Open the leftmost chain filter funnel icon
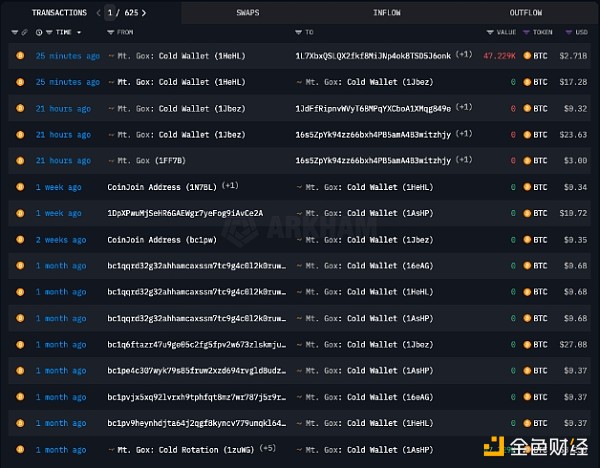Image resolution: width=600 pixels, height=468 pixels. [15, 32]
